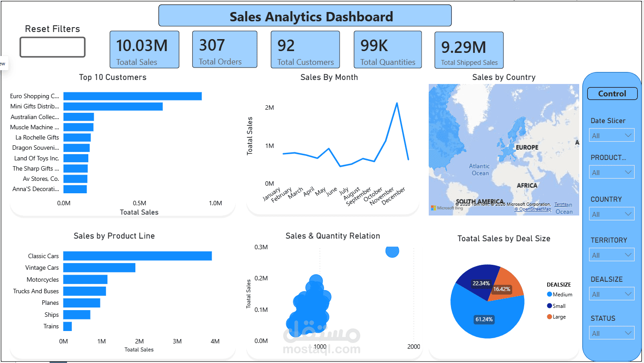Select the Euro Shopping customer bar
The height and width of the screenshot is (363, 644).
pyautogui.click(x=133, y=96)
